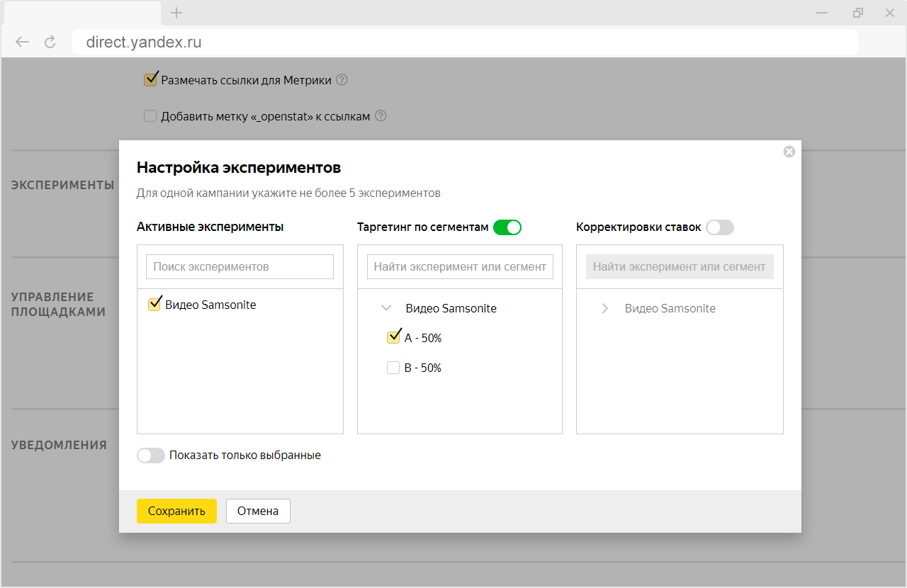Screen dimensions: 907x588
Task: Go back in the browser
Action: click(x=23, y=42)
